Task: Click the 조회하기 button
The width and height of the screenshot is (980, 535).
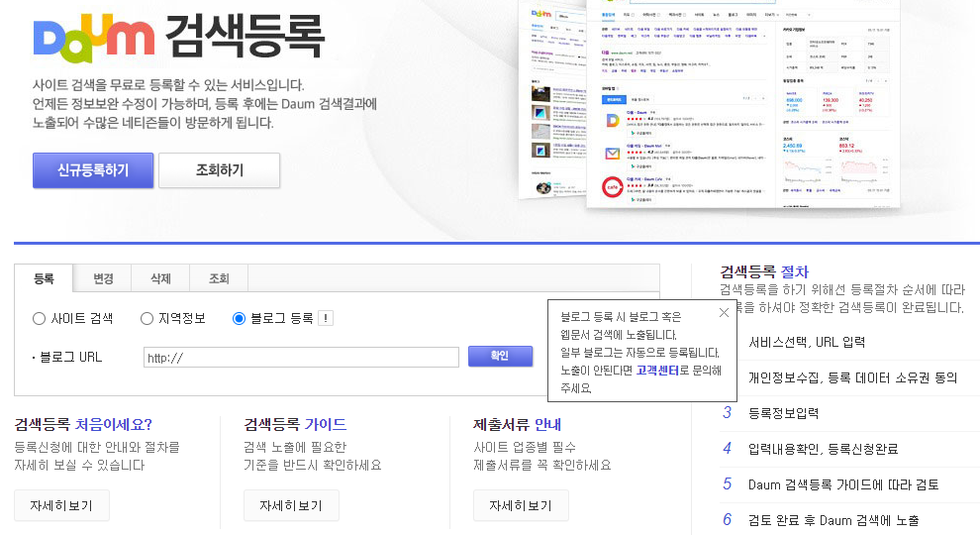Action: 220,170
